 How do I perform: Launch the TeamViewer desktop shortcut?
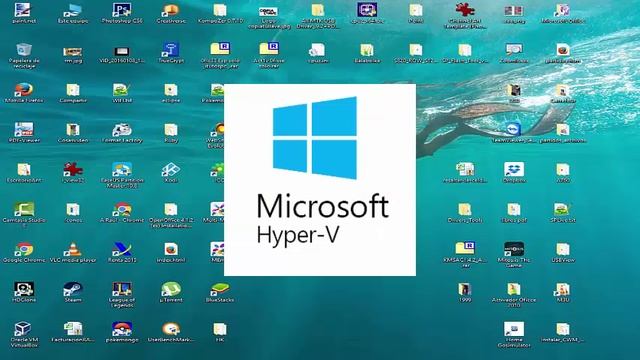pyautogui.click(x=513, y=132)
